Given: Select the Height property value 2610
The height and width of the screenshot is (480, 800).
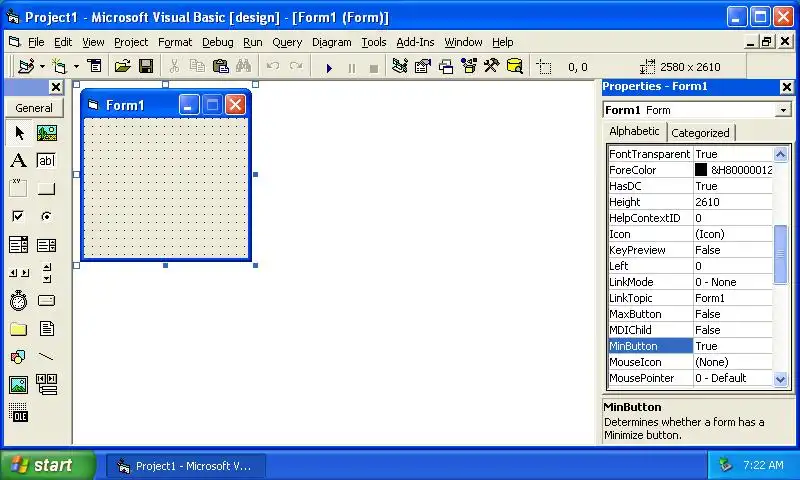Looking at the screenshot, I should tap(733, 202).
